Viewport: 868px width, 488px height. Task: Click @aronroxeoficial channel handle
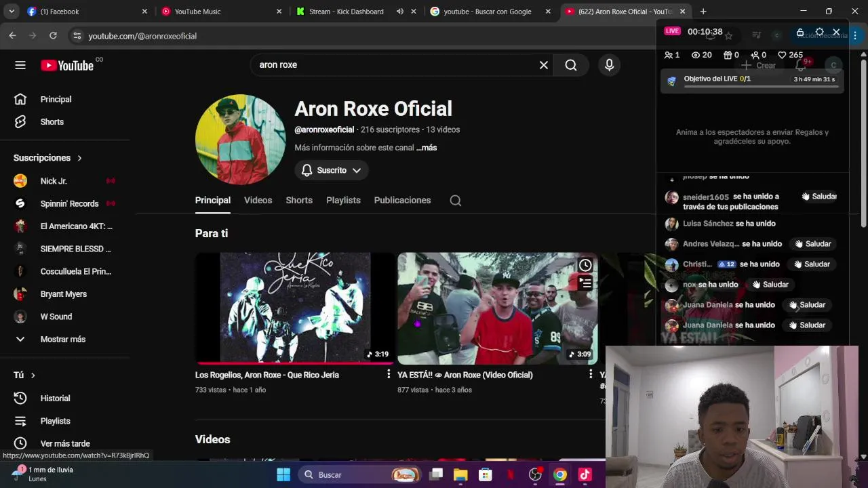[324, 129]
